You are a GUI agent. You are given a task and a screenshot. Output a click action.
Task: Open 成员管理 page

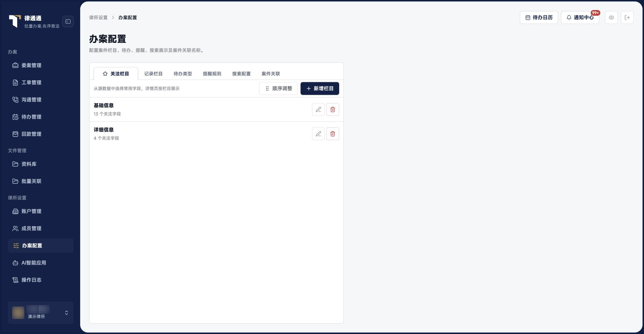point(41,229)
